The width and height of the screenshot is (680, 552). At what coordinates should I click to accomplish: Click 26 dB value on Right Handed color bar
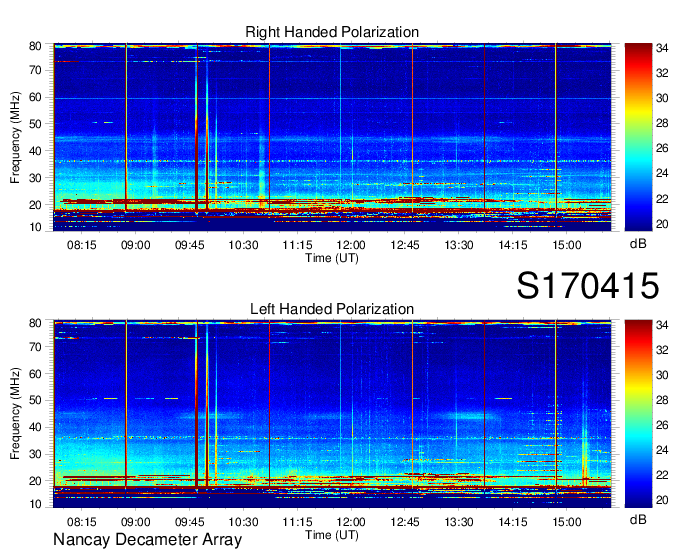(662, 148)
